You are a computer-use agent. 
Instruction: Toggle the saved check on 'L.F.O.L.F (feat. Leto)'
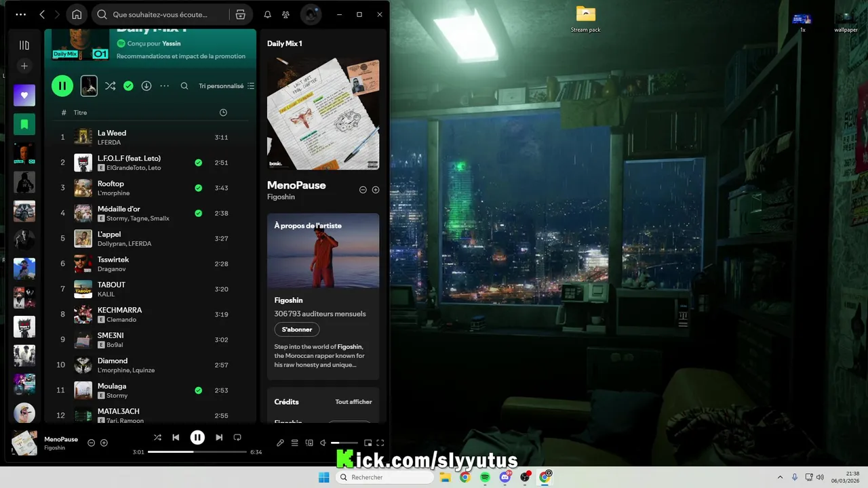[198, 163]
